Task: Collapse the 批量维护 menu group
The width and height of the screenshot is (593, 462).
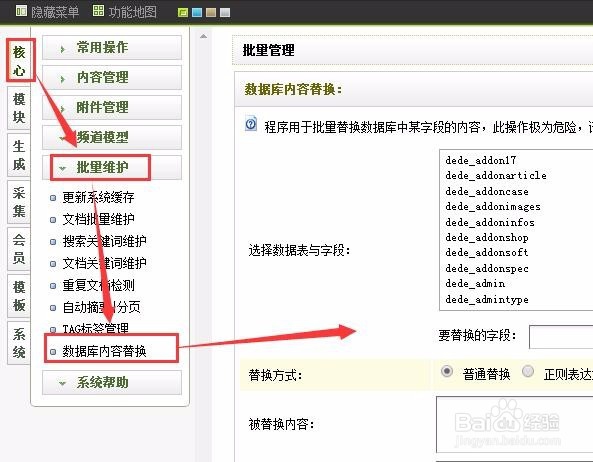Action: click(x=112, y=167)
